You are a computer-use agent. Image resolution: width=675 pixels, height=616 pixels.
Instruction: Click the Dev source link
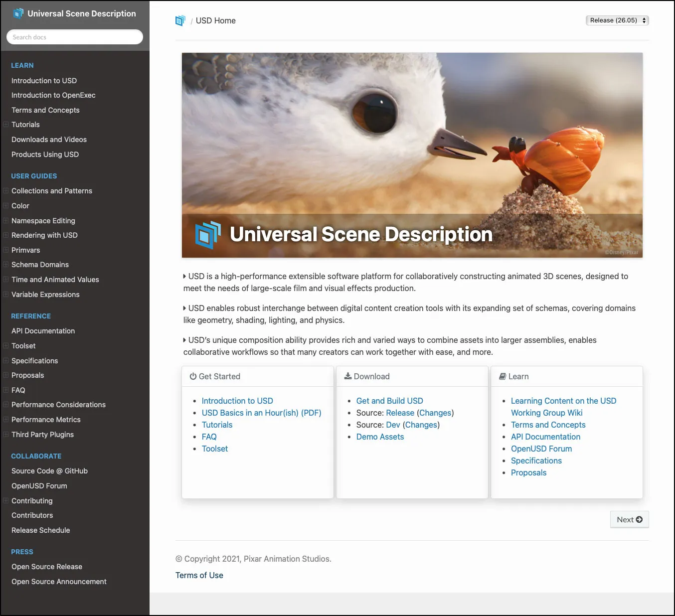[393, 425]
